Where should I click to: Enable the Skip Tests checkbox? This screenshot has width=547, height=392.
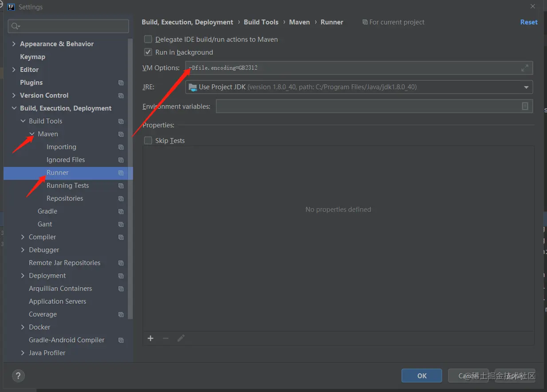[148, 141]
